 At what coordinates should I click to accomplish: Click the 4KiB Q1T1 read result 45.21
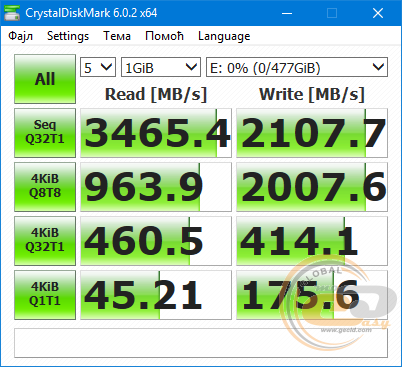(x=156, y=295)
